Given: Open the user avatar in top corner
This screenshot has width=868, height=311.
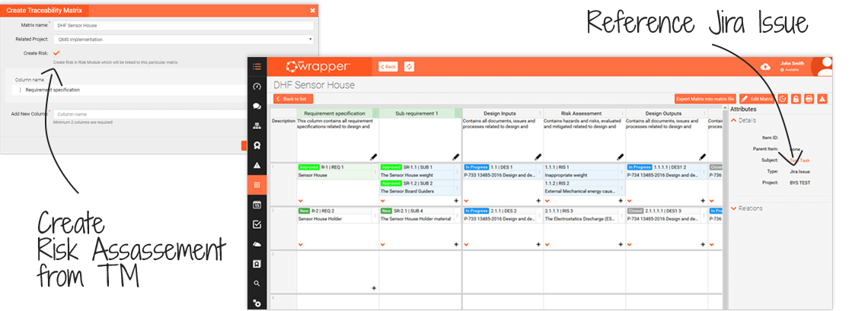Looking at the screenshot, I should 824,67.
